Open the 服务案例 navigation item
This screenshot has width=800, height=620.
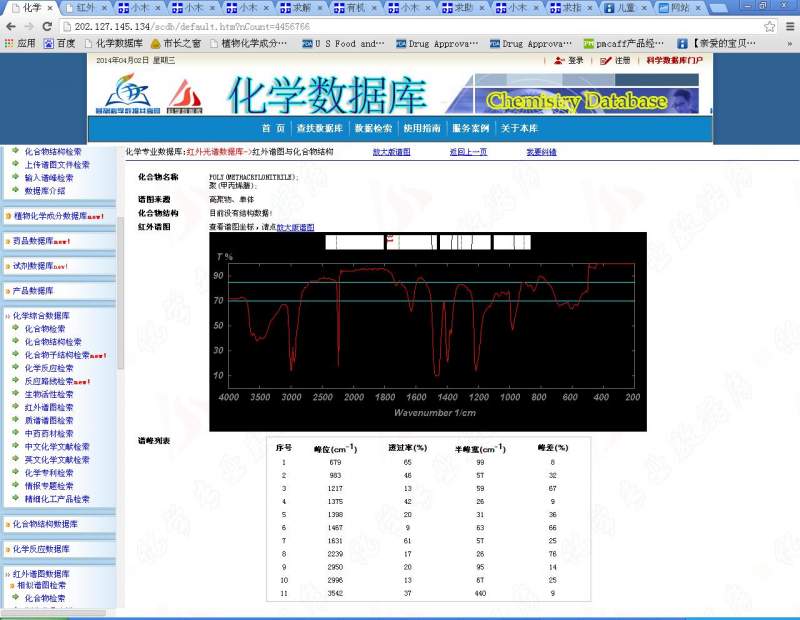click(470, 128)
